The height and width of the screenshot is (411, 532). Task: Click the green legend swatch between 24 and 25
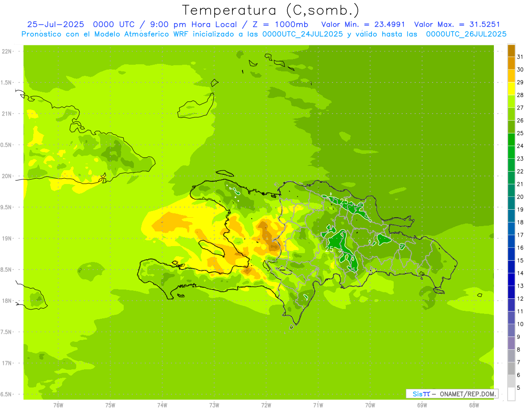(x=511, y=139)
